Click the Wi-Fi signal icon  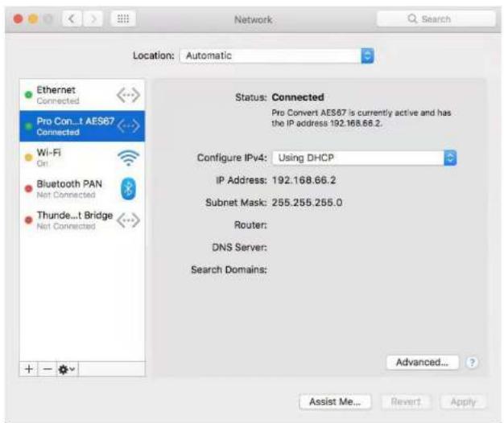coord(129,158)
